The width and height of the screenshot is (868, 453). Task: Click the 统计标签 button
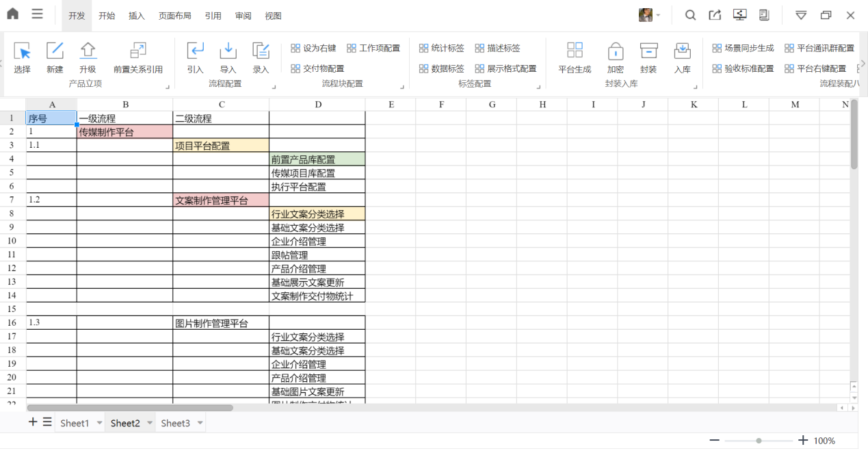coord(441,48)
